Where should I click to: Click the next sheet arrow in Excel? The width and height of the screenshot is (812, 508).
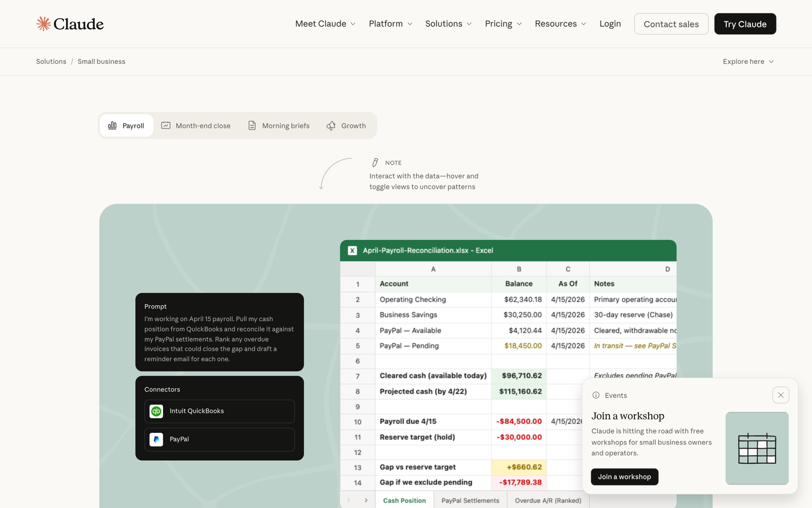pos(366,500)
